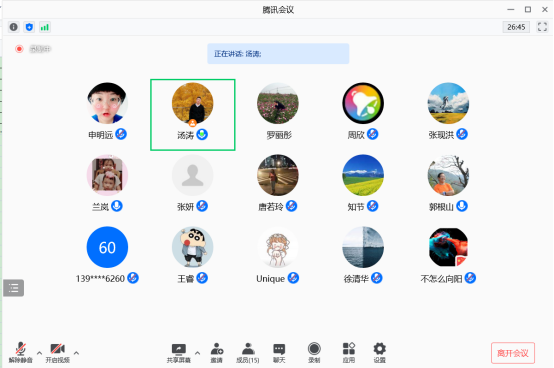Start screen sharing
554x368 pixels.
click(x=179, y=353)
